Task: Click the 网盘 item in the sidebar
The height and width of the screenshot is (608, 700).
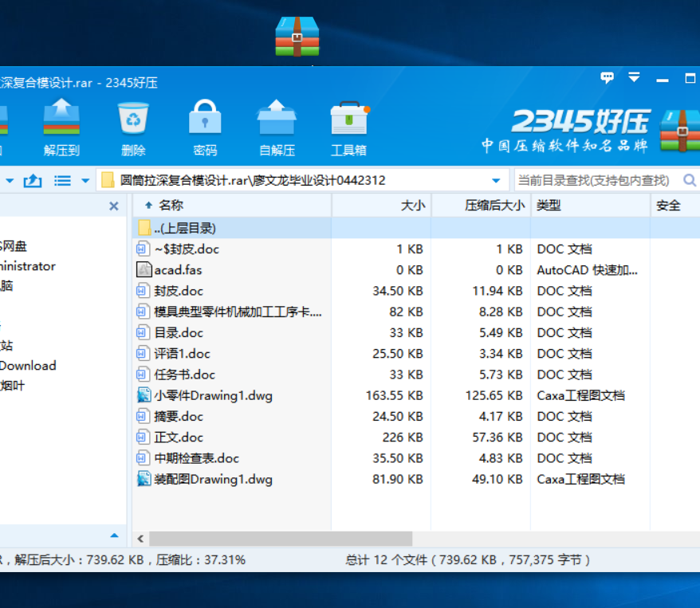Action: pos(14,245)
